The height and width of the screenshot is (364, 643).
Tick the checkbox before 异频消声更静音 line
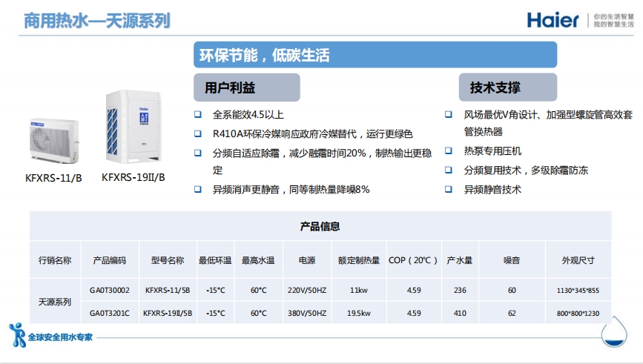pos(198,189)
